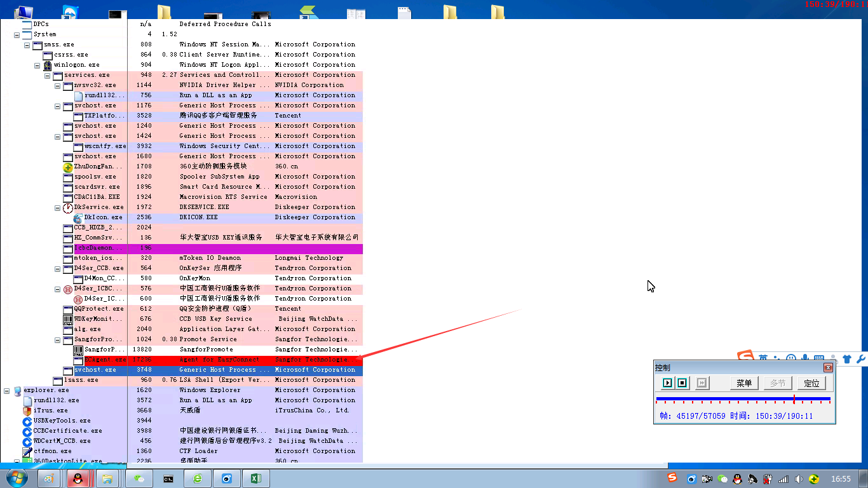Open the Paint taskbar icon

click(x=50, y=478)
